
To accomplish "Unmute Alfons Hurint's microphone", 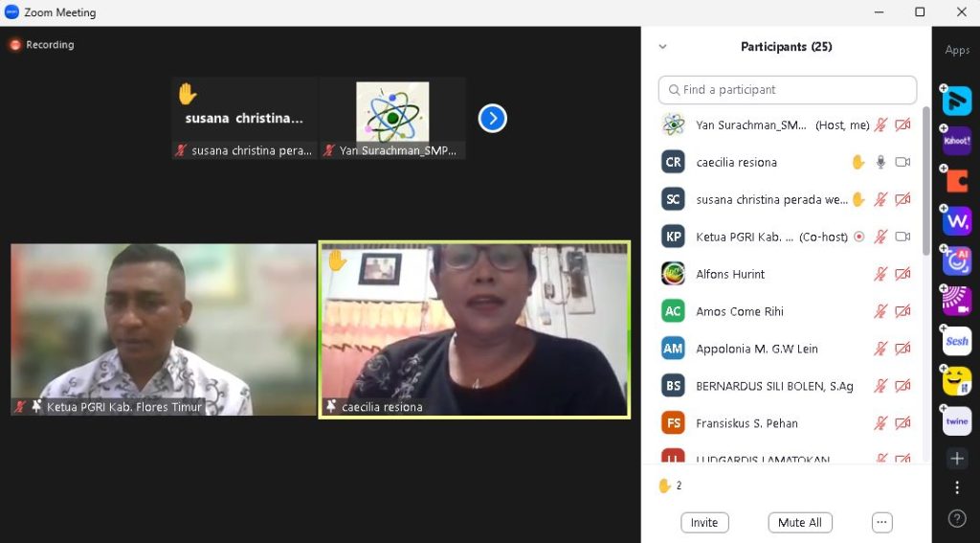I will [880, 274].
